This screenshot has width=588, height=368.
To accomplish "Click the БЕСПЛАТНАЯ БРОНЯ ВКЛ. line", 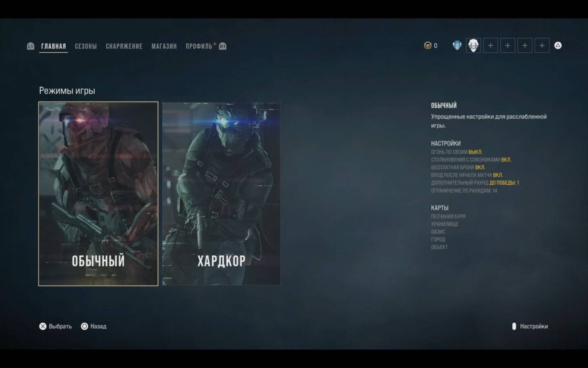I will 458,168.
